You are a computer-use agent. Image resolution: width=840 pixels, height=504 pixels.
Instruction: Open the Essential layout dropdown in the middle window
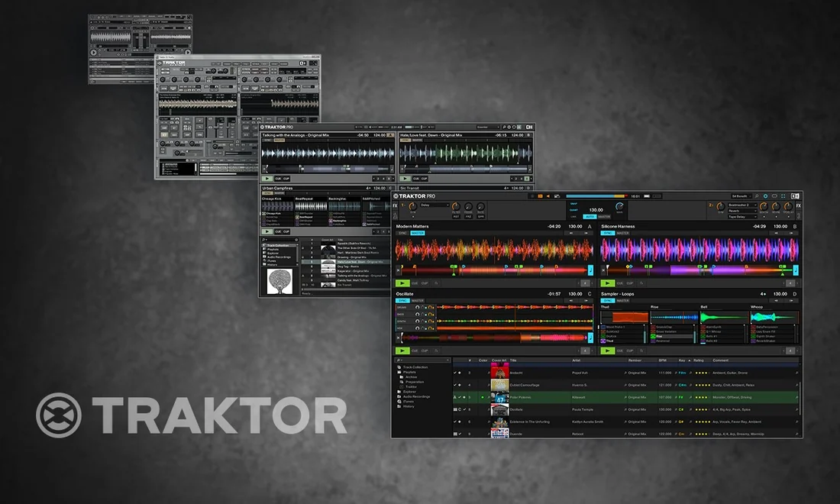point(487,128)
